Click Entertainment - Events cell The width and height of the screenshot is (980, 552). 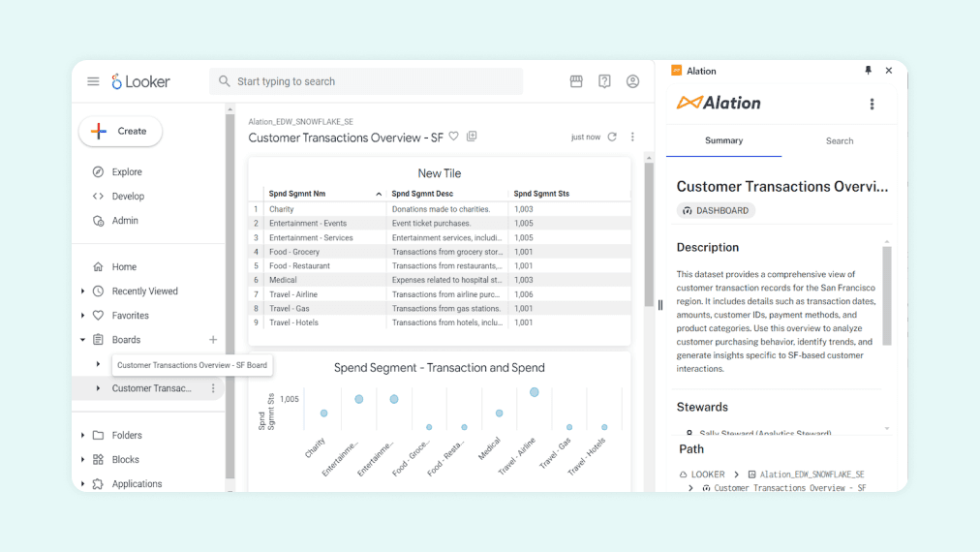click(308, 223)
